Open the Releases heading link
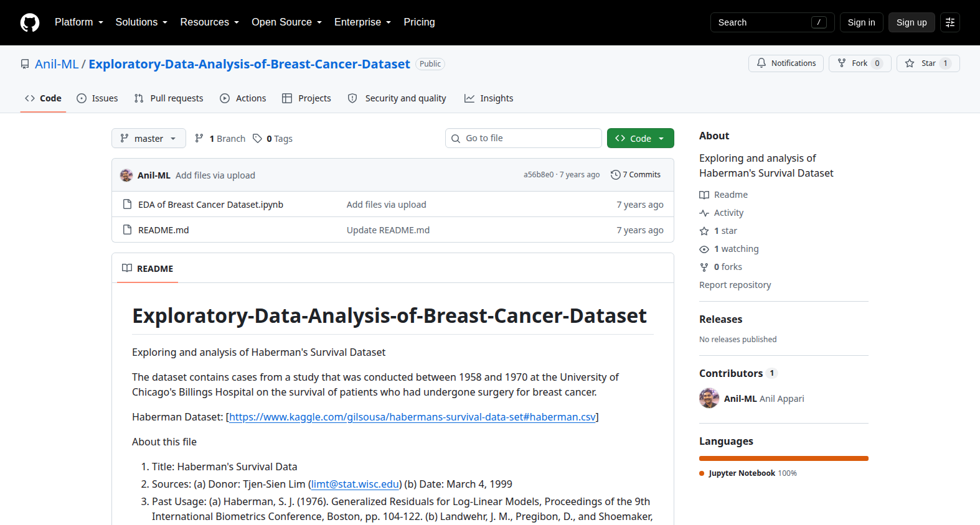980x525 pixels. (x=721, y=319)
